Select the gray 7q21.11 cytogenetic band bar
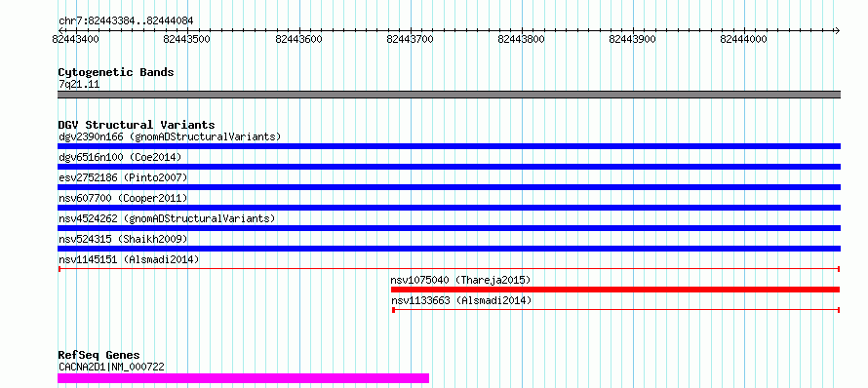 click(449, 95)
